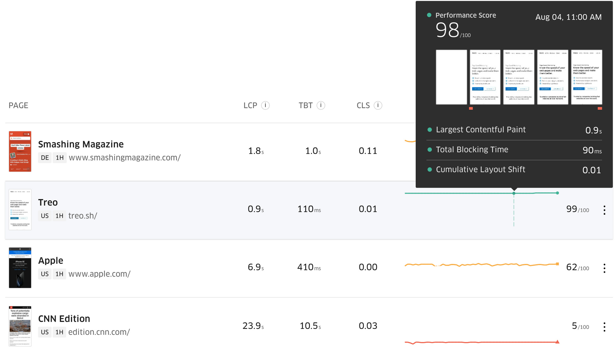Image resolution: width=615 pixels, height=364 pixels.
Task: Open the Smashing Magazine page title
Action: click(81, 144)
